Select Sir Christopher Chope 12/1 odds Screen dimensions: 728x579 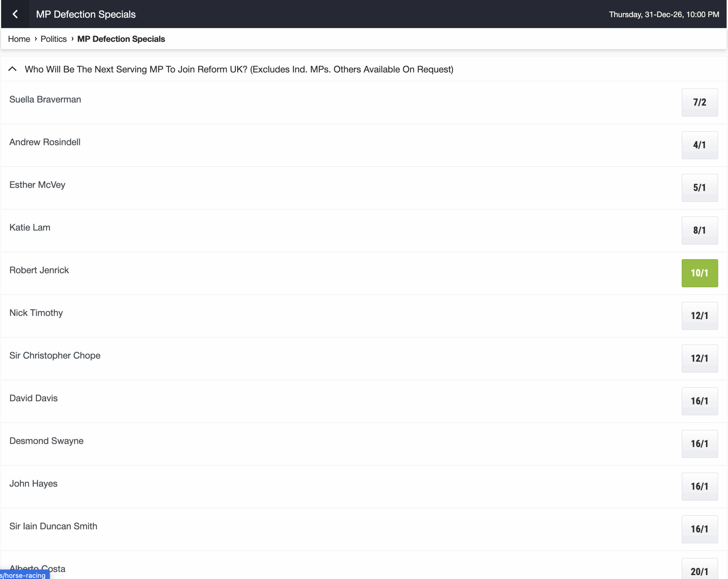(x=699, y=358)
